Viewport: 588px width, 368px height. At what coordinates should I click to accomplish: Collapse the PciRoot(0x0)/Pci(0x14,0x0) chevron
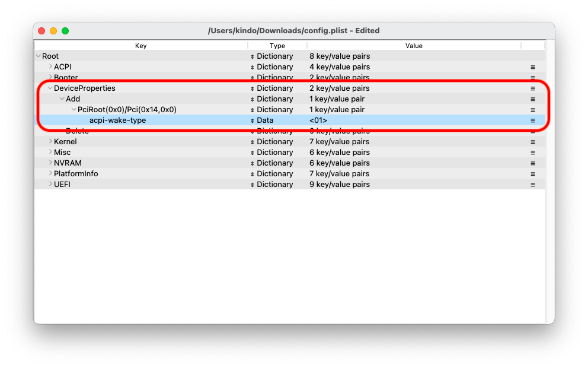click(74, 109)
